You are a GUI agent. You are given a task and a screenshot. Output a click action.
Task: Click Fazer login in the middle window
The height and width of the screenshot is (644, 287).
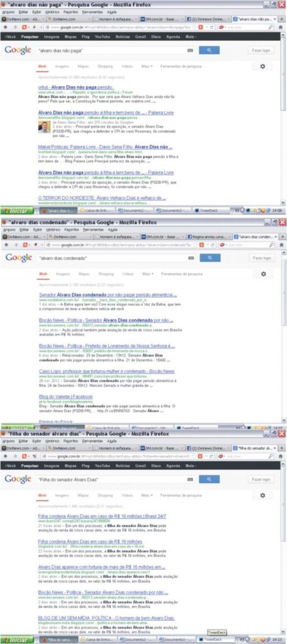[262, 258]
